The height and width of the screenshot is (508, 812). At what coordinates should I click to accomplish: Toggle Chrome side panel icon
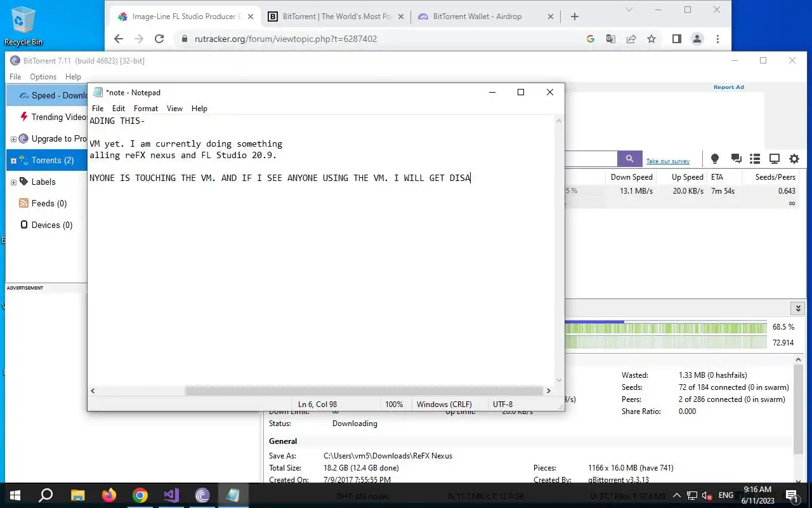coord(676,39)
